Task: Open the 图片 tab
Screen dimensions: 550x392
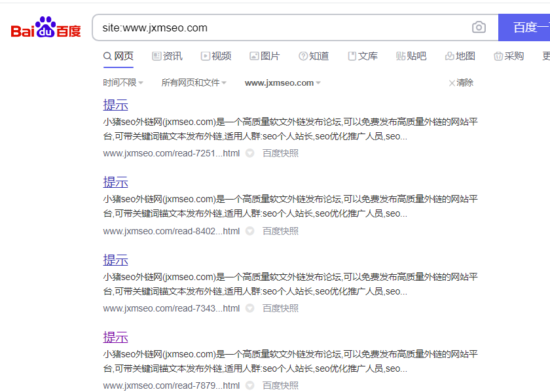Action: coord(265,56)
